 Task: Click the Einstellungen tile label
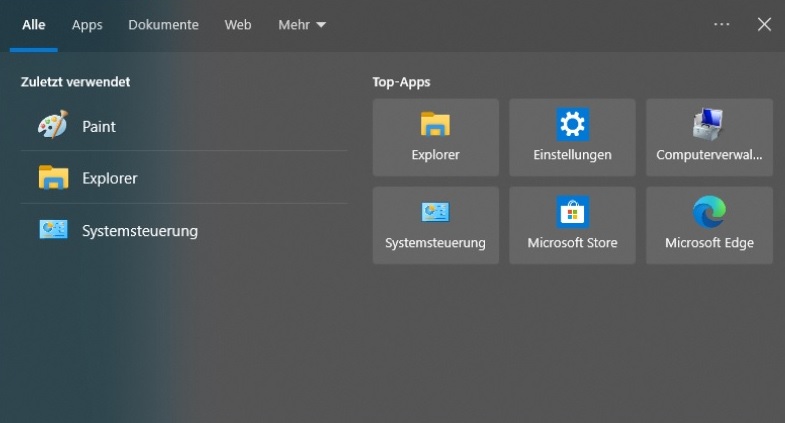point(572,155)
